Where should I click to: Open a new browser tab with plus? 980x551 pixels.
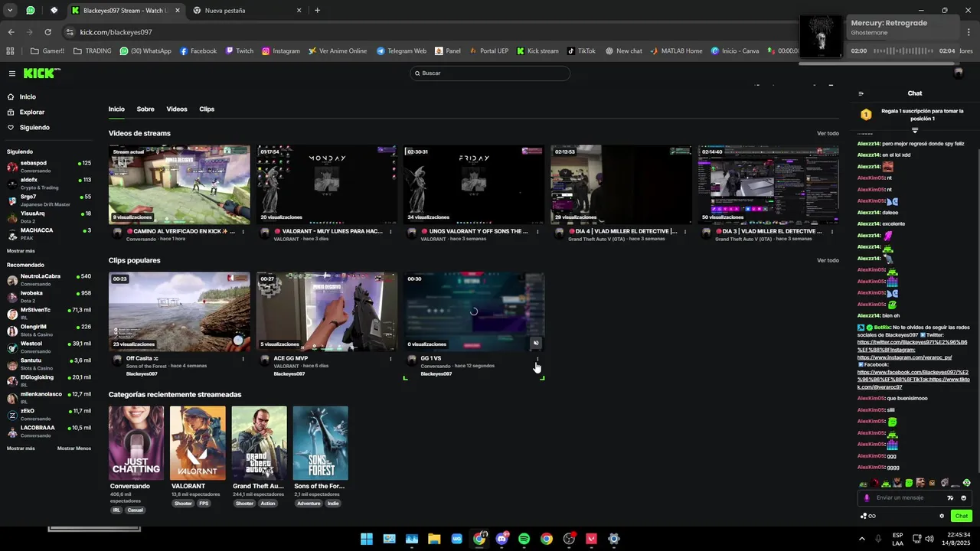[317, 11]
